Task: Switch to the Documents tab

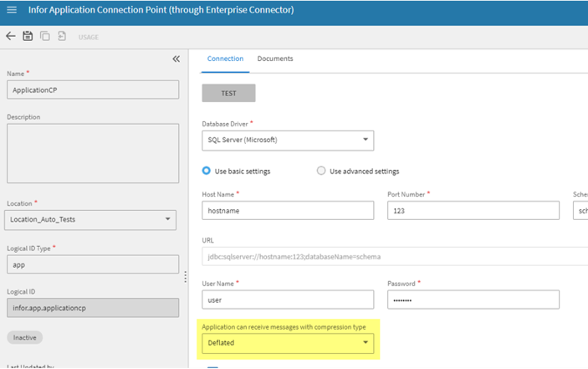Action: click(x=275, y=59)
